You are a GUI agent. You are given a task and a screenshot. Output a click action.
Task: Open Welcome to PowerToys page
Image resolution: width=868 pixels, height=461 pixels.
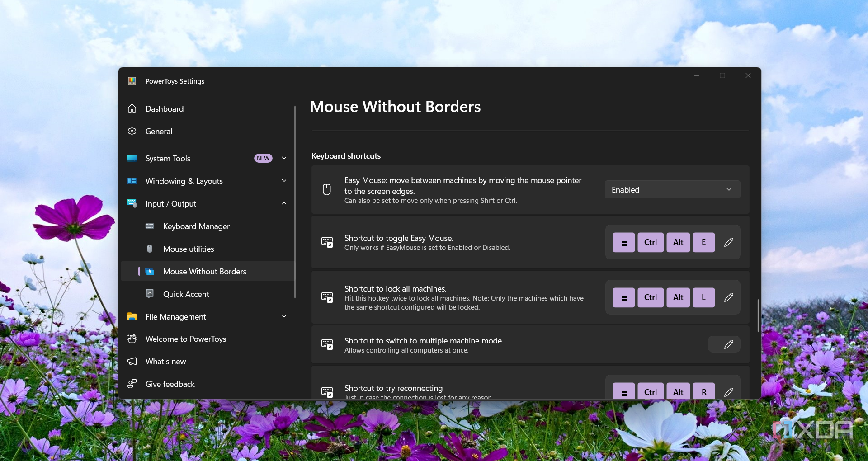click(x=208, y=339)
